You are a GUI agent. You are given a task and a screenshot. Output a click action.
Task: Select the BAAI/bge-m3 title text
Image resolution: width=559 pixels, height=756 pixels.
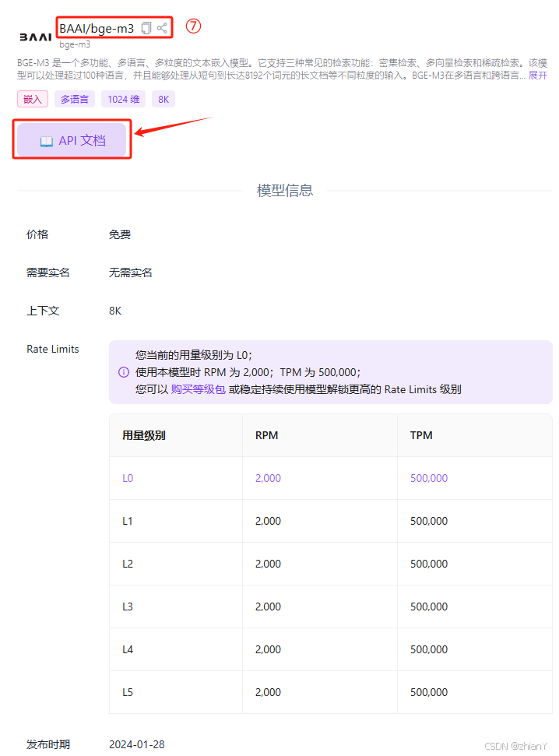point(97,29)
